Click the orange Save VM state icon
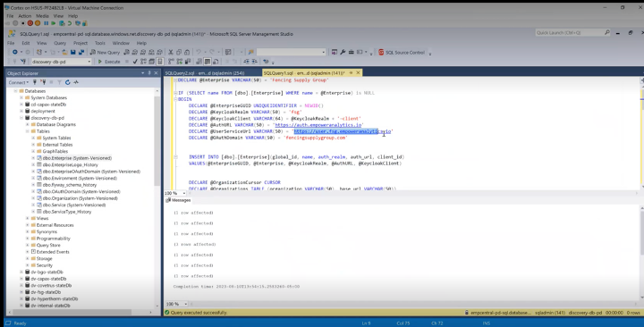This screenshot has height=327, width=644. [38, 23]
